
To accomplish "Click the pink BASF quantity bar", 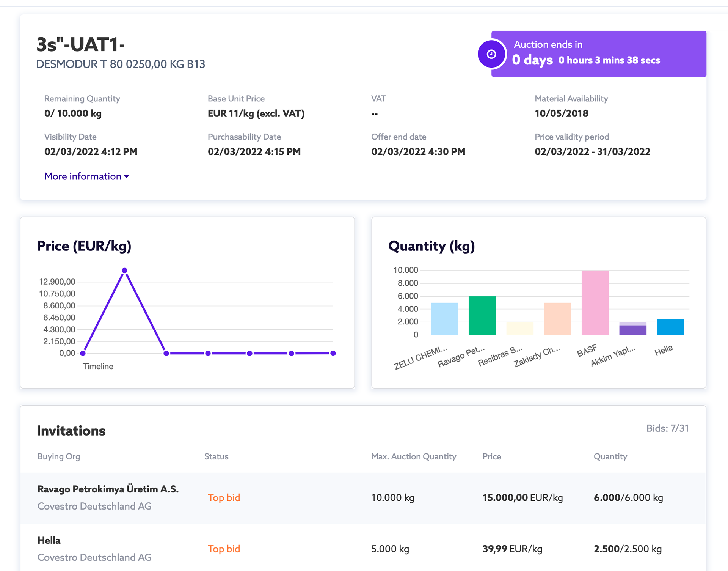I will point(595,302).
